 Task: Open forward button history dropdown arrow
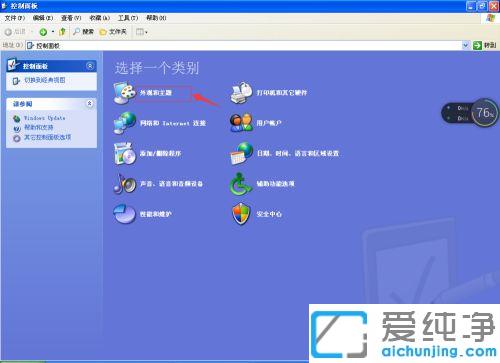coord(53,32)
